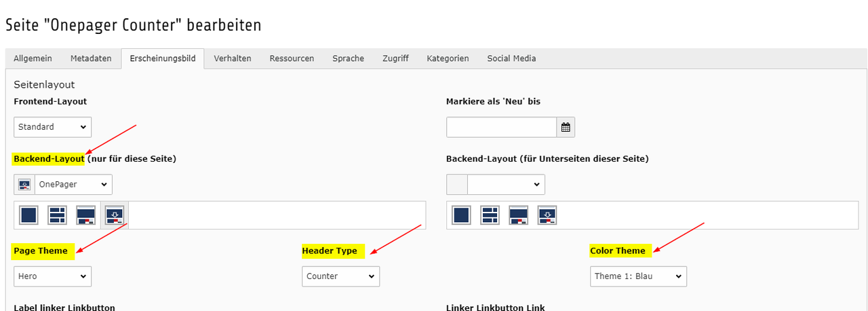Open the Metadaten tab
This screenshot has width=868, height=311.
coord(91,58)
